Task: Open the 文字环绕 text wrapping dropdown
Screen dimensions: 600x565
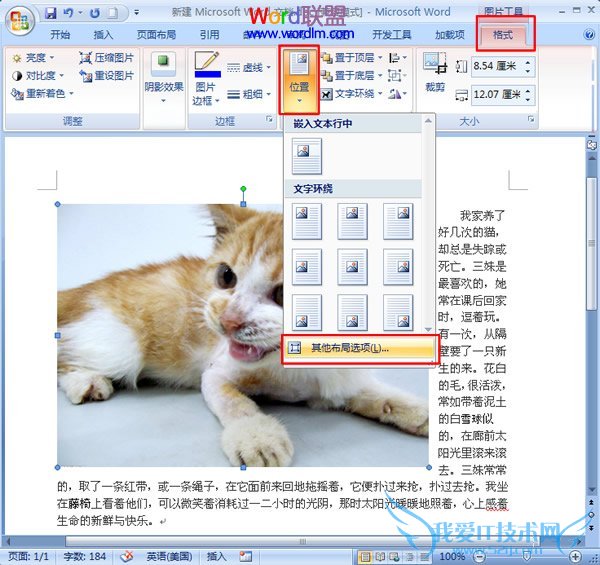Action: 352,94
